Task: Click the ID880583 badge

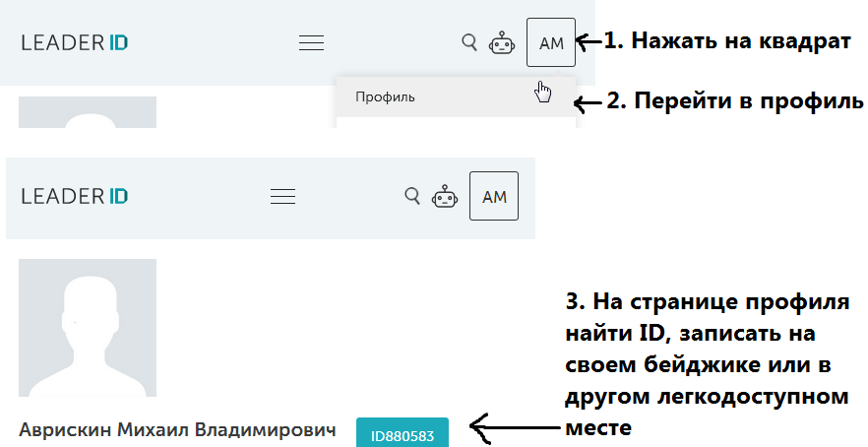Action: [x=403, y=435]
